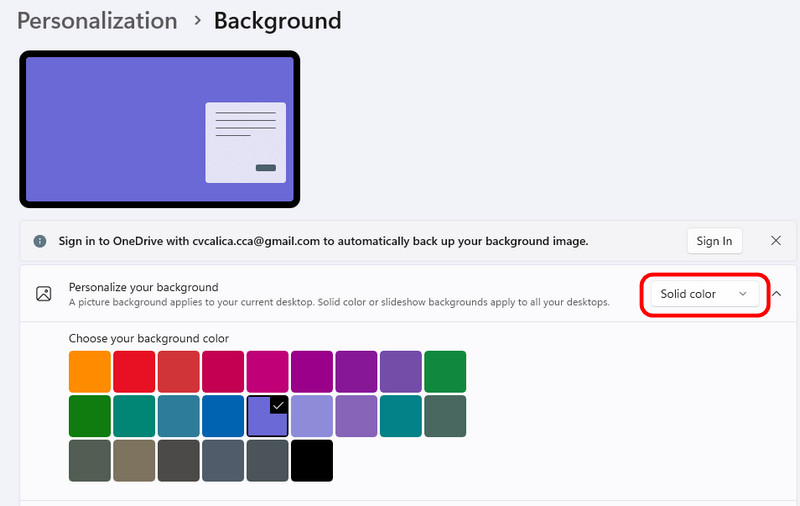Pick the magenta pink color swatch
The width and height of the screenshot is (800, 506).
(267, 371)
